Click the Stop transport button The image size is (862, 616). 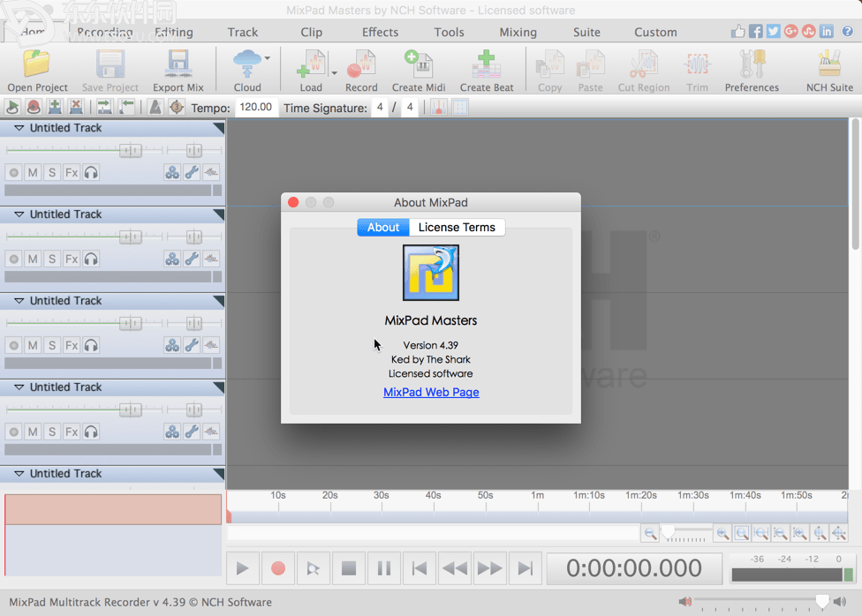coord(349,567)
